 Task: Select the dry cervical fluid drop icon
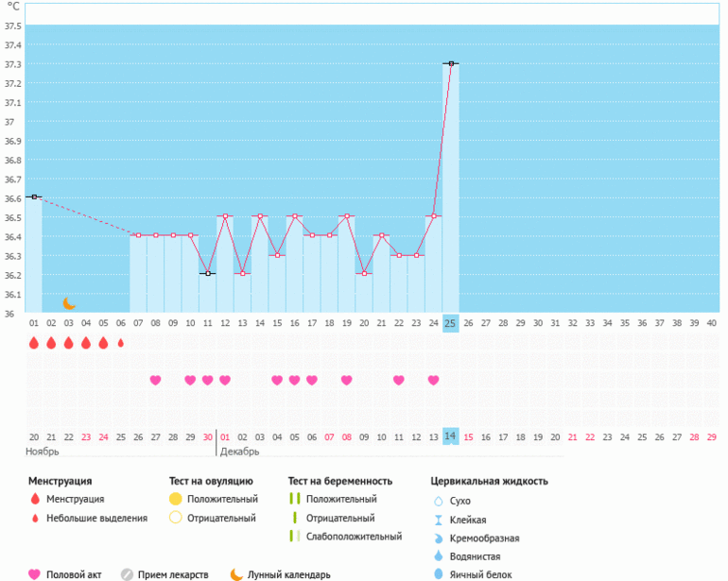pos(438,501)
